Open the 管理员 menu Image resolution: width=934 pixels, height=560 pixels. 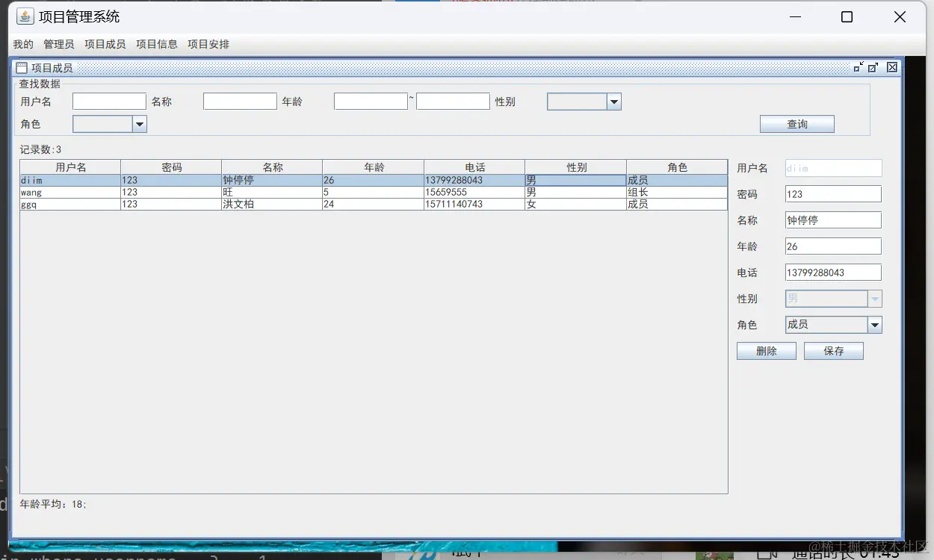pos(59,44)
